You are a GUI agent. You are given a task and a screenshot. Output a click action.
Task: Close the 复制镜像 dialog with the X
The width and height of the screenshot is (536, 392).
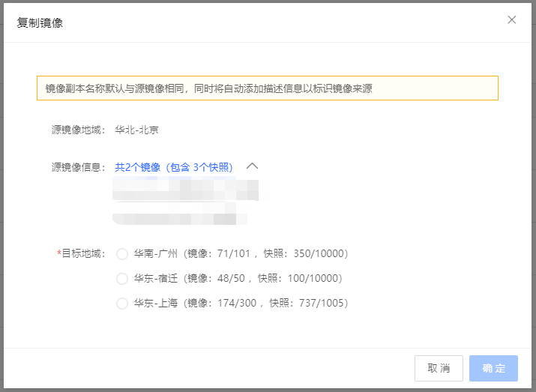pos(511,19)
